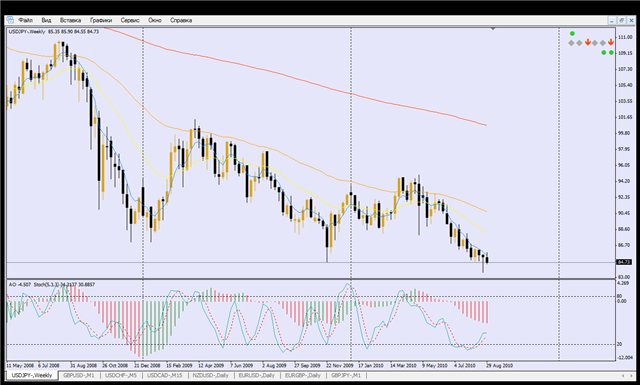Open the Справка menu
Image resolution: width=640 pixels, height=385 pixels.
tap(181, 20)
